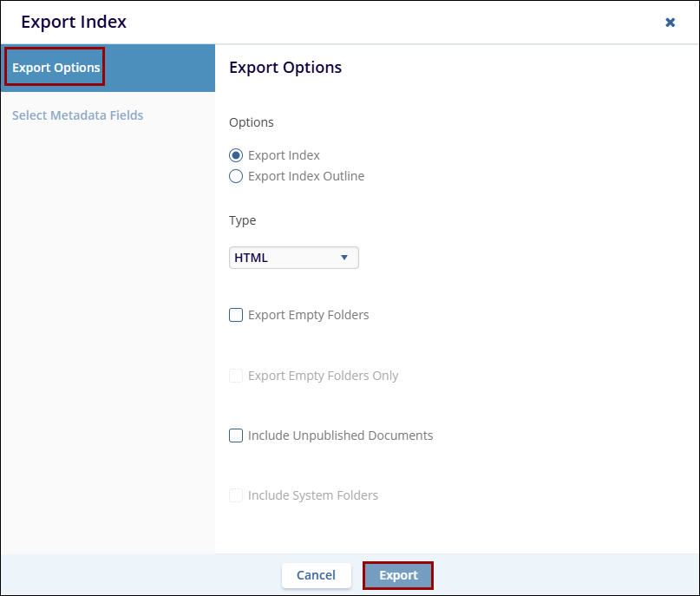Check the Include Unpublished Documents box
Image resolution: width=700 pixels, height=596 pixels.
236,436
